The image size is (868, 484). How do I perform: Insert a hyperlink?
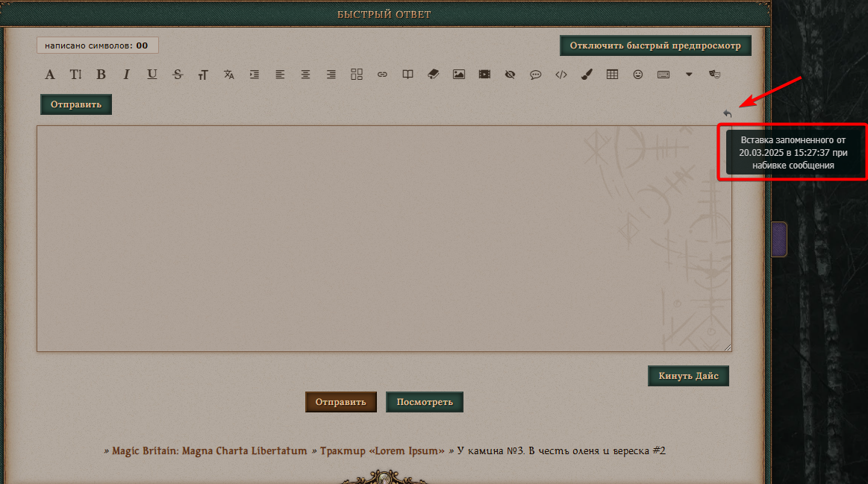[382, 75]
